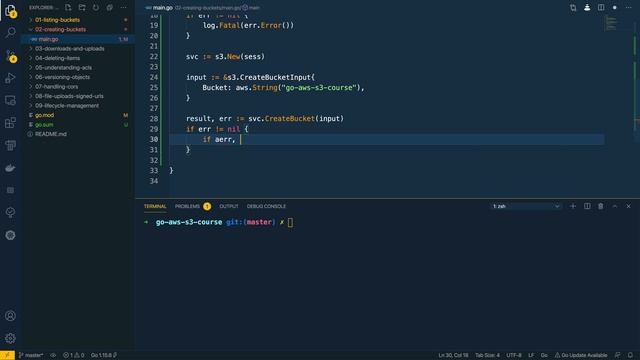Open the Source Control view
Image resolution: width=640 pixels, height=360 pixels.
tap(10, 55)
